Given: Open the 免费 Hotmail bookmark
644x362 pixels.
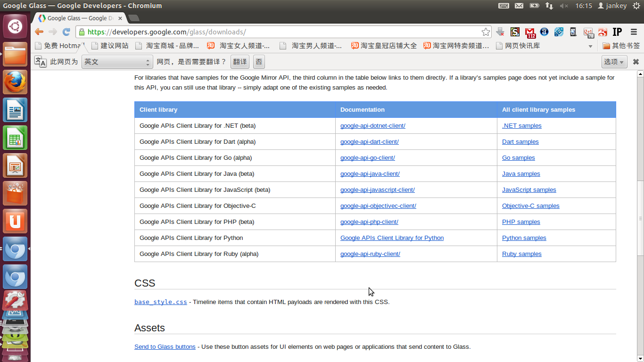Looking at the screenshot, I should [59, 46].
